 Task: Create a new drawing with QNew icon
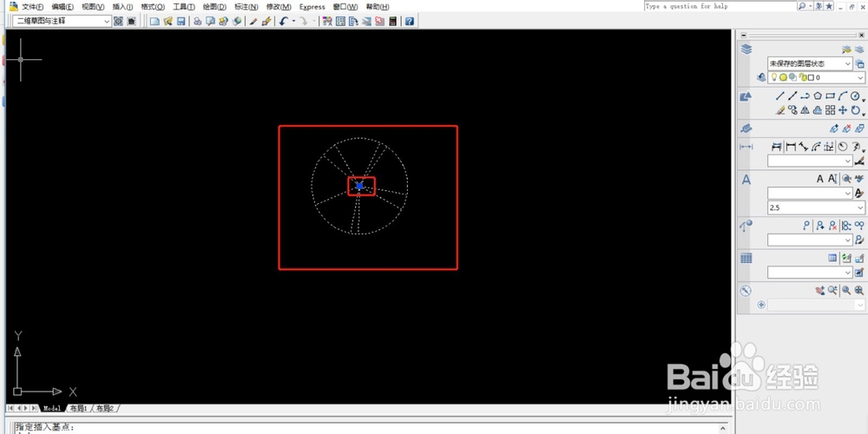pyautogui.click(x=155, y=21)
